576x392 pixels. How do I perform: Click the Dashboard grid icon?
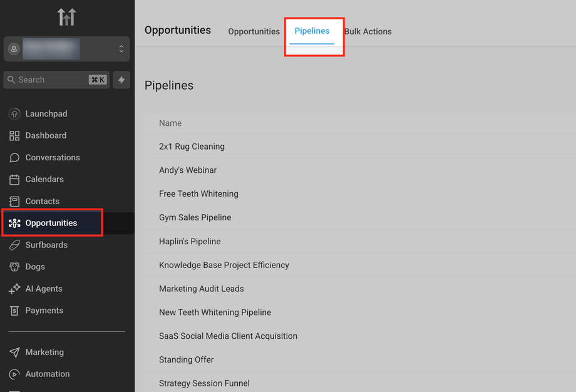14,136
